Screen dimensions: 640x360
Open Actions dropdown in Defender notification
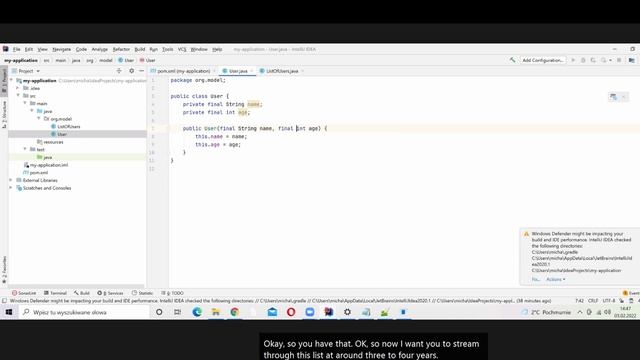(556, 280)
